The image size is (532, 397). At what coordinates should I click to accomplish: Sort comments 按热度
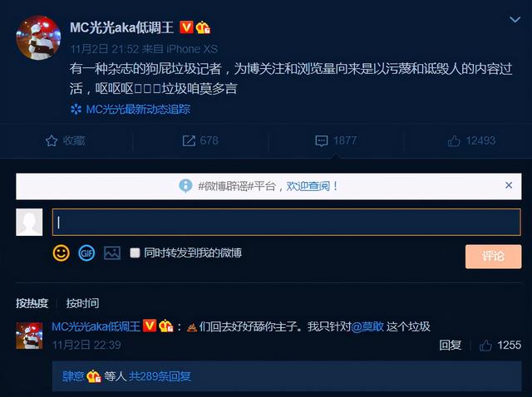(x=32, y=303)
